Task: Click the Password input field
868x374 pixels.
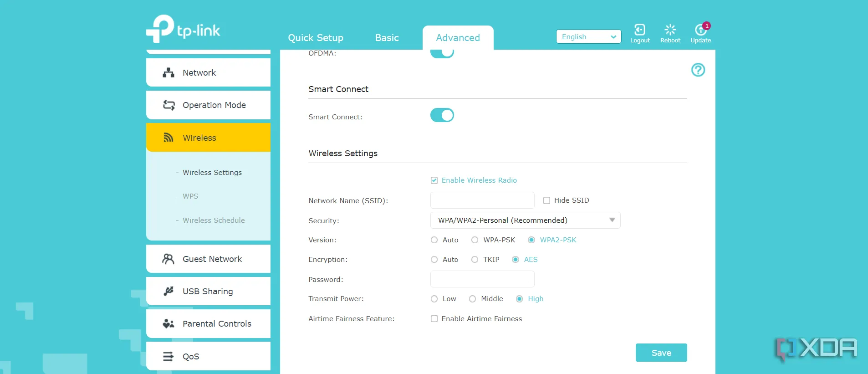Action: pos(482,279)
